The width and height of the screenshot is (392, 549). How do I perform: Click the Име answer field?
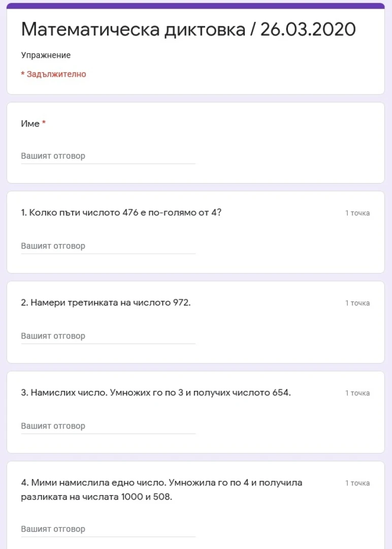(108, 156)
